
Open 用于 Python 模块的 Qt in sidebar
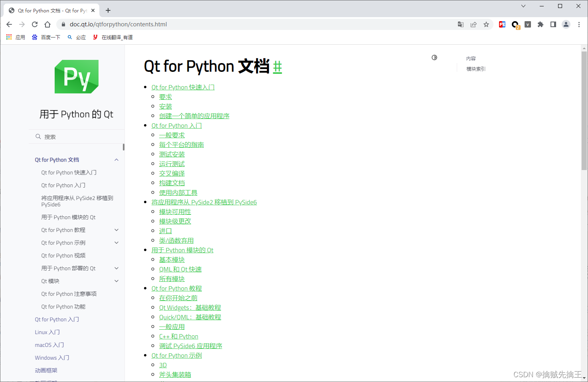[x=68, y=217]
